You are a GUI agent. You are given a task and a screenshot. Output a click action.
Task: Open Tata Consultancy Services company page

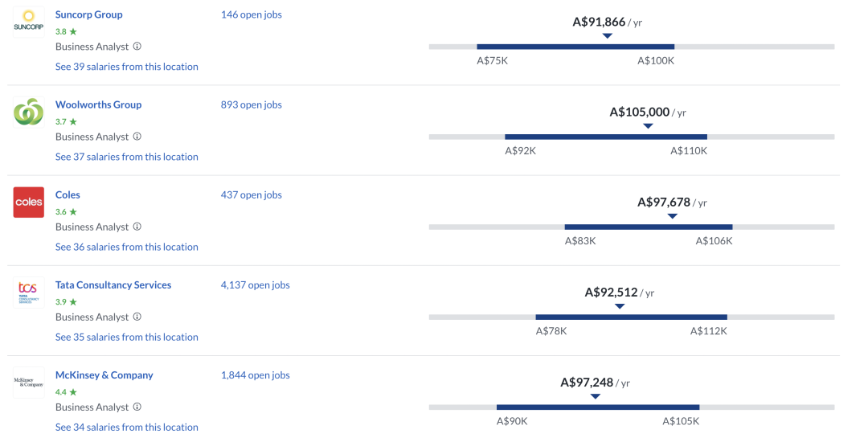(113, 284)
